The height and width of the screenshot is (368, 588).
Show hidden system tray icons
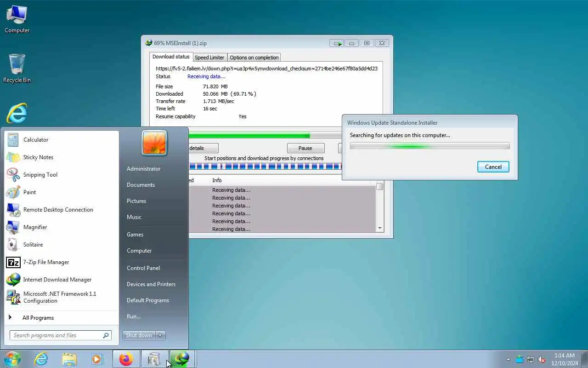pos(508,359)
